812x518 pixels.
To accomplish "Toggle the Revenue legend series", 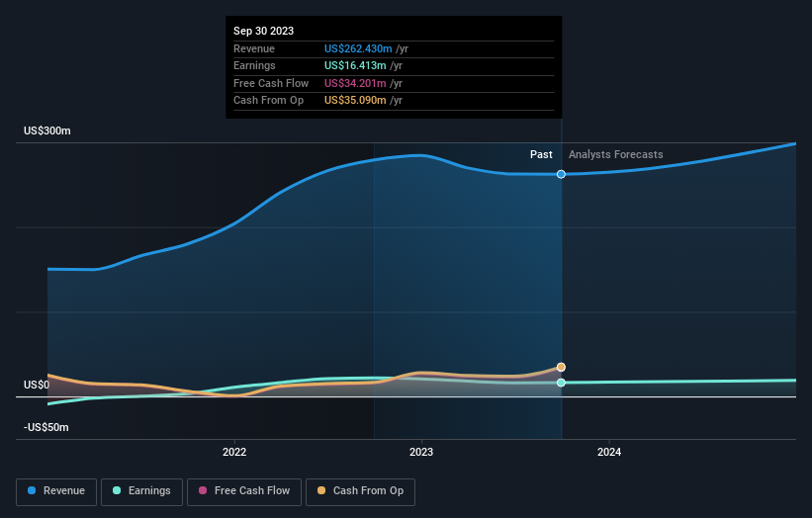I will click(x=56, y=491).
